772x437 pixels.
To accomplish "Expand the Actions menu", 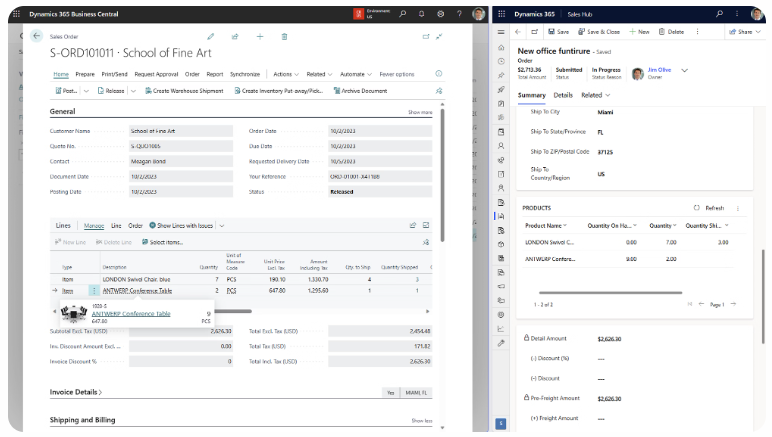I will pos(286,74).
